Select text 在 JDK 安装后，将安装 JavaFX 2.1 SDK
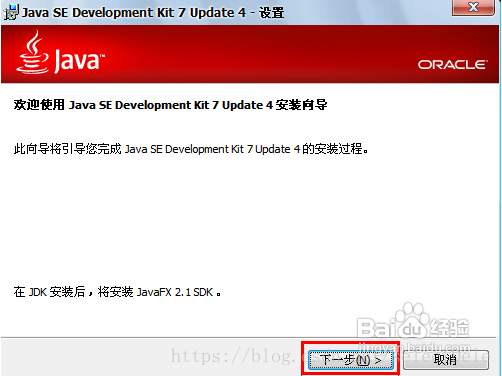502x376 pixels. tap(117, 292)
